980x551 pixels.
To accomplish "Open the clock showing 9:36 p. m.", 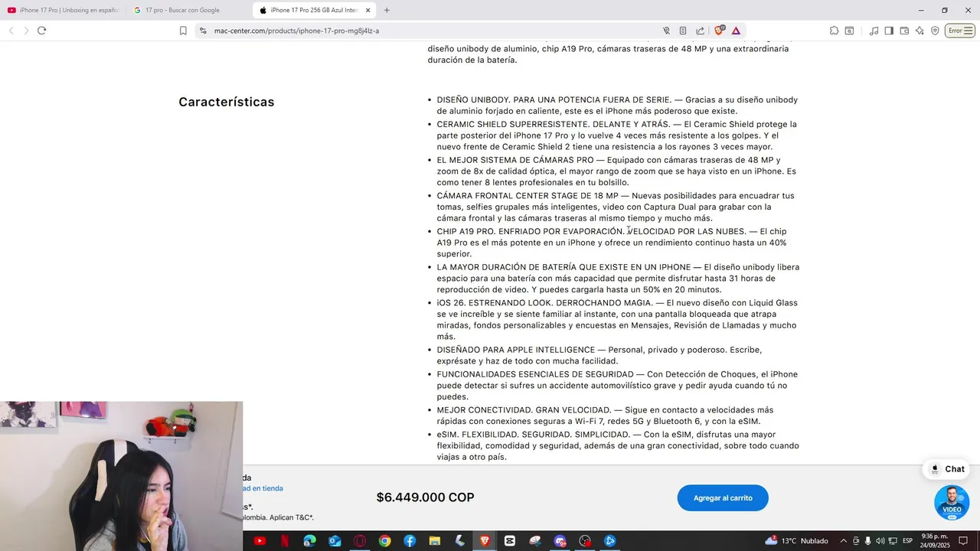I will [x=935, y=541].
